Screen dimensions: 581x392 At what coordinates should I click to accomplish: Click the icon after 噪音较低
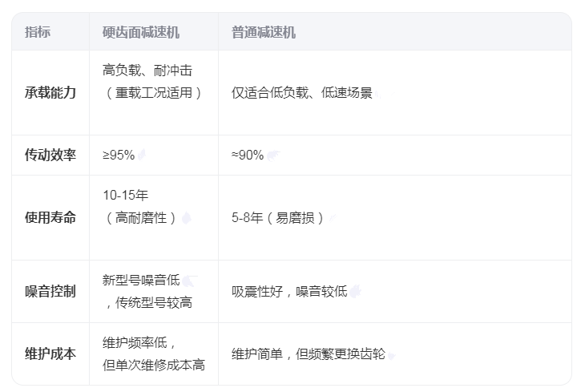click(x=354, y=292)
